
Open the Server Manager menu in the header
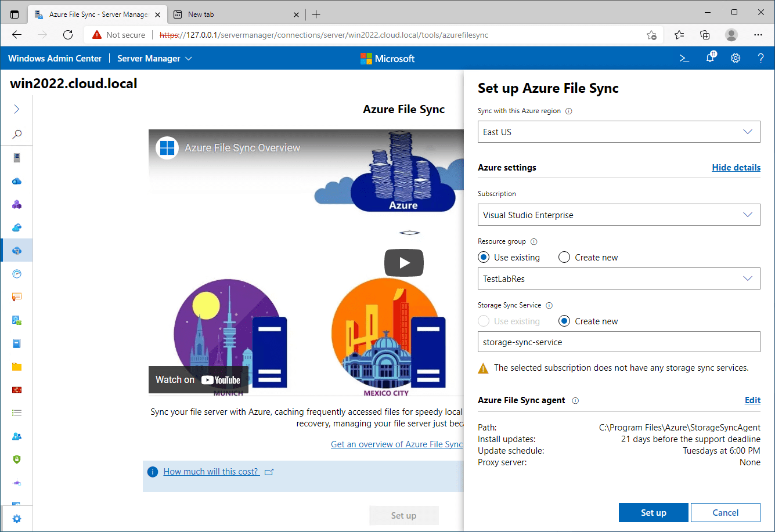tap(154, 58)
